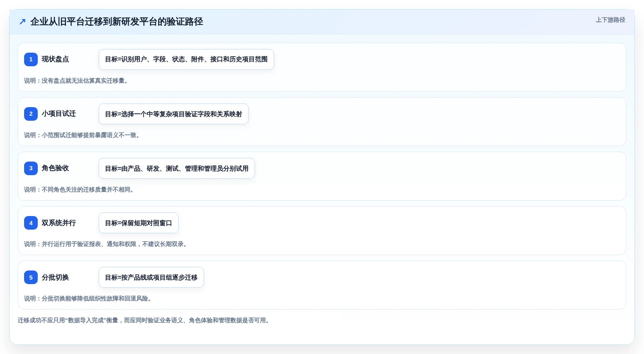Click the 现状盘点 step name
The height and width of the screenshot is (354, 644).
pyautogui.click(x=55, y=59)
